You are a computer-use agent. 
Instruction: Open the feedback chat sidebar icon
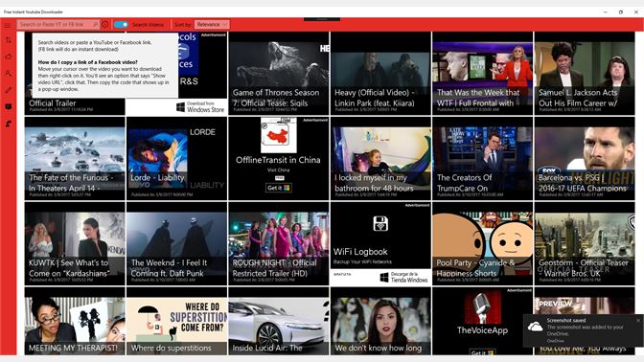8,106
